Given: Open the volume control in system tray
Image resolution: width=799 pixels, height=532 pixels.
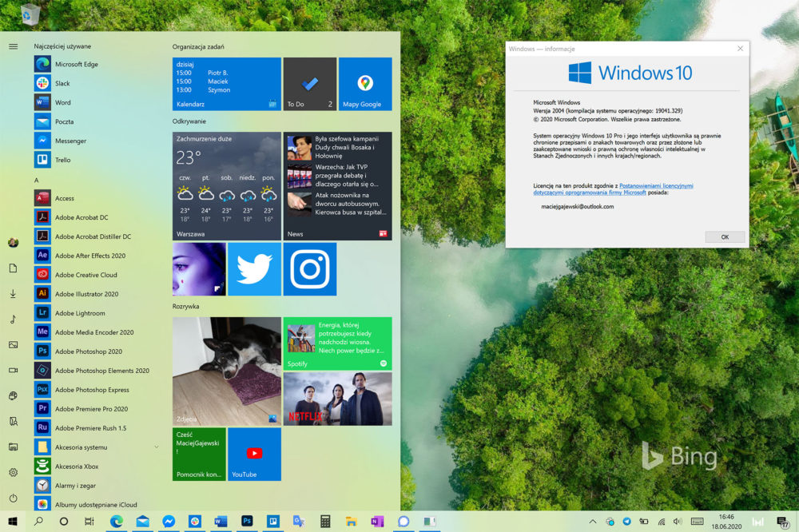Looking at the screenshot, I should click(678, 522).
